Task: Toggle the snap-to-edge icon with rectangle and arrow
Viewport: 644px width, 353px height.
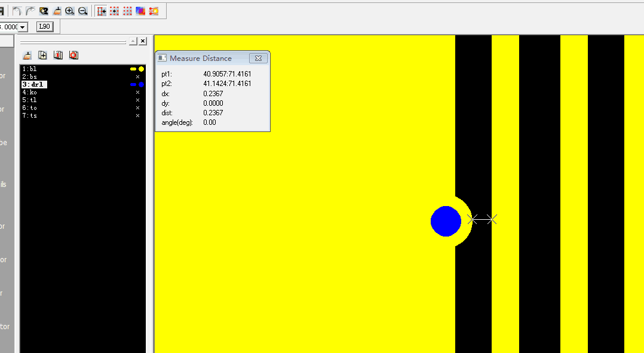Action: (101, 11)
